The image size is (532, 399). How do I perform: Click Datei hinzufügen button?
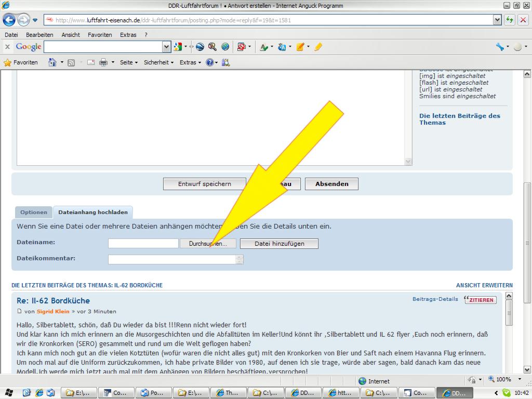[279, 244]
